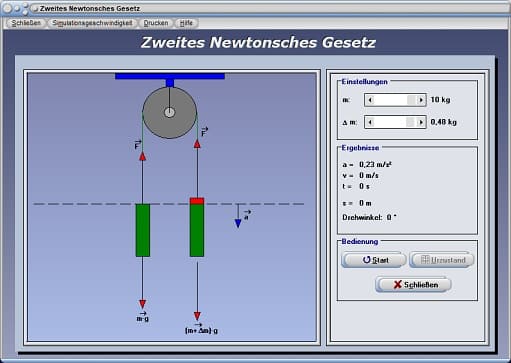Click the red extra mass Δm block
This screenshot has width=511, height=363.
pos(197,201)
